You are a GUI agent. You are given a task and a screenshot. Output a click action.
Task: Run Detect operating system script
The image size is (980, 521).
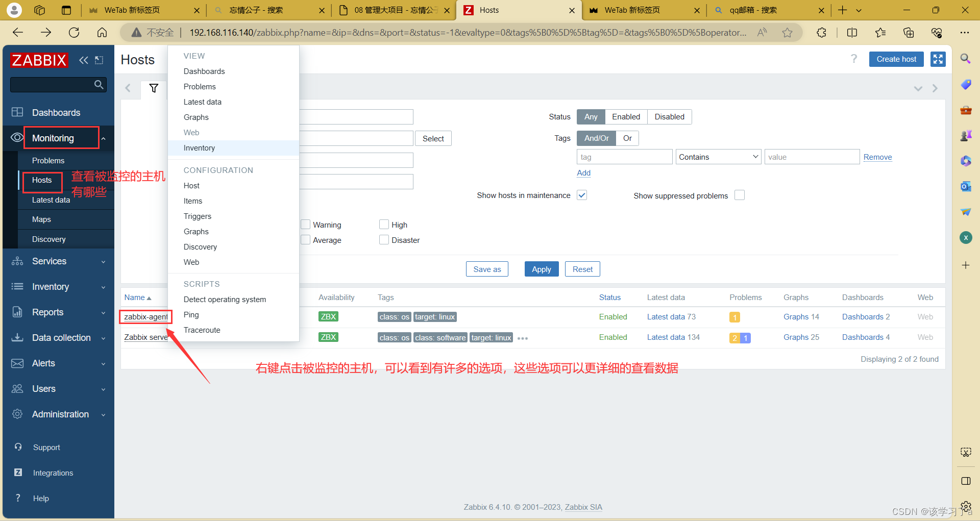tap(233, 300)
